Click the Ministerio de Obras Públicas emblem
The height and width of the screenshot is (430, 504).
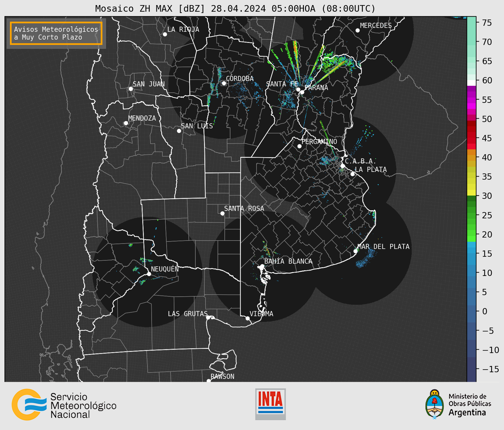(x=434, y=404)
